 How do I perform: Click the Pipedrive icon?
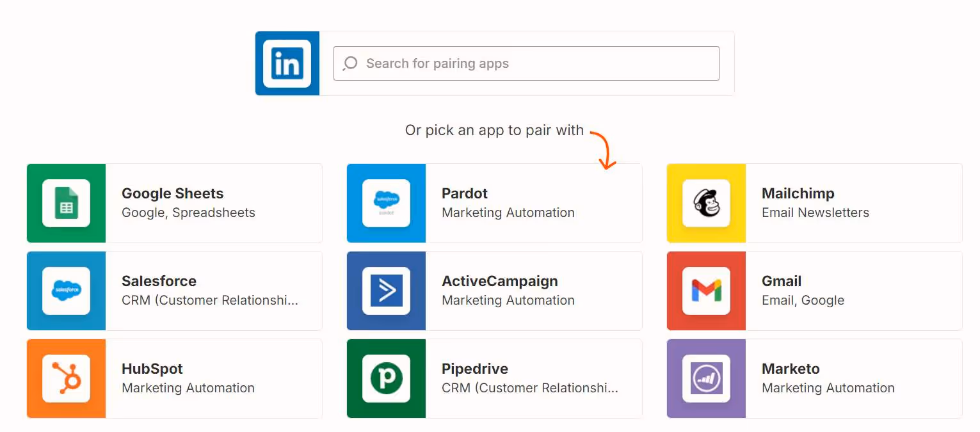[x=386, y=378]
